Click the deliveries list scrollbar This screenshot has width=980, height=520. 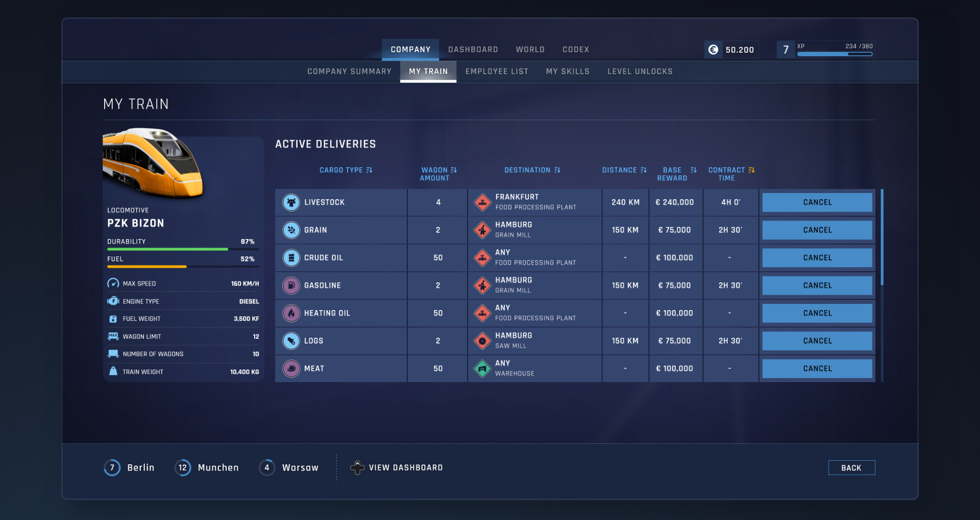tap(881, 237)
